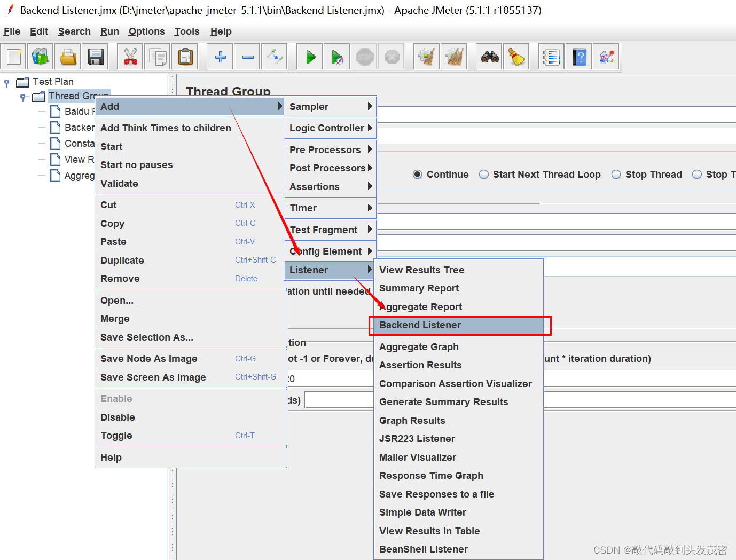Click the New test plan toolbar icon
This screenshot has width=736, height=560.
tap(14, 57)
